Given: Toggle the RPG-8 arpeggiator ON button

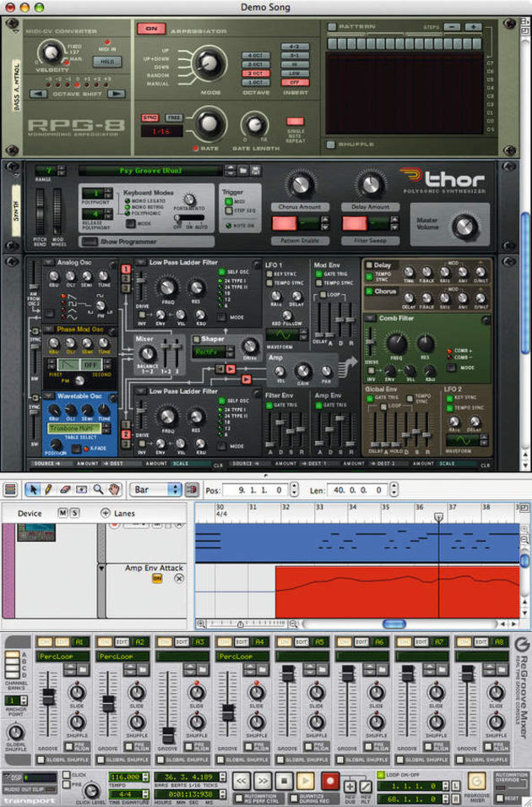Looking at the screenshot, I should point(151,28).
